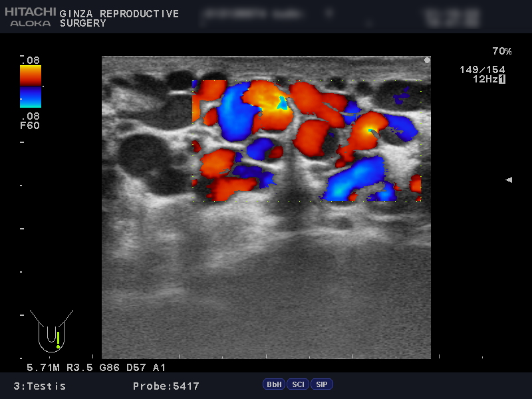
Task: Click the 12Hz frame rate value
Action: pos(485,79)
